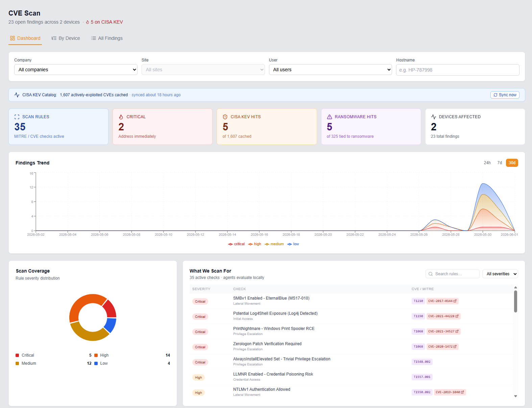Image resolution: width=532 pixels, height=408 pixels.
Task: Open the User dropdown
Action: coord(331,70)
